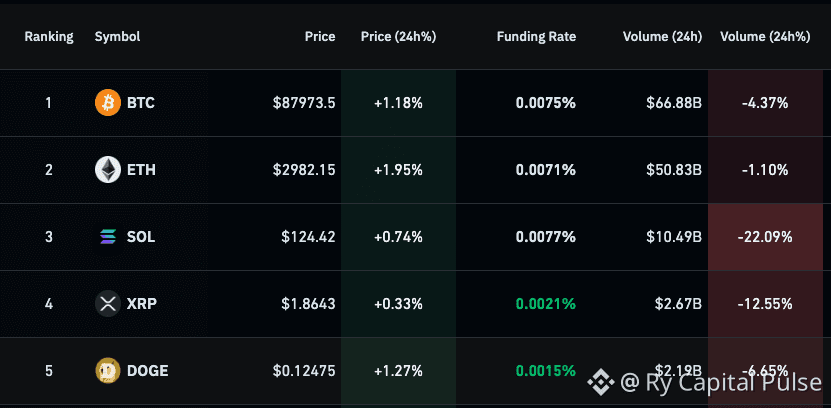Click the Dogecoin logo icon
831x408 pixels.
pos(108,371)
